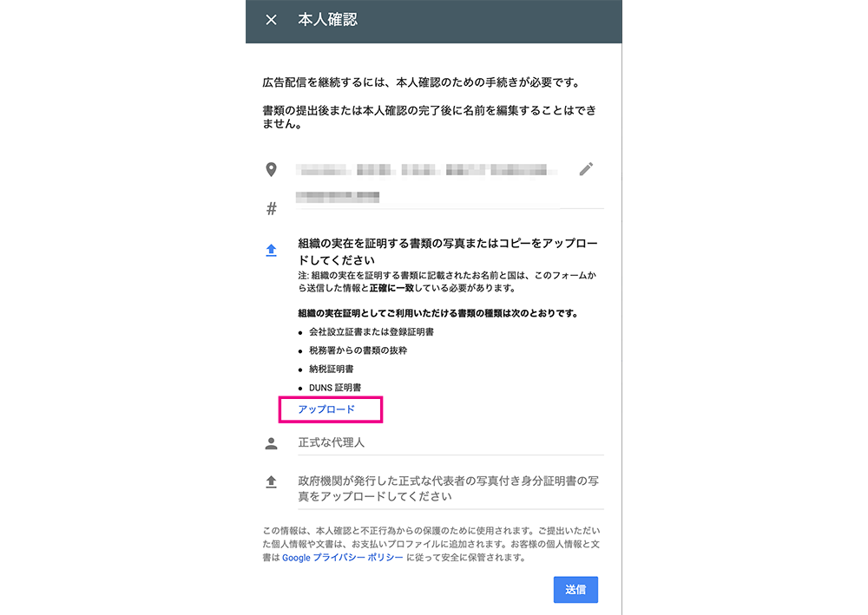Select the blurred address text field
This screenshot has width=868, height=615.
point(427,170)
